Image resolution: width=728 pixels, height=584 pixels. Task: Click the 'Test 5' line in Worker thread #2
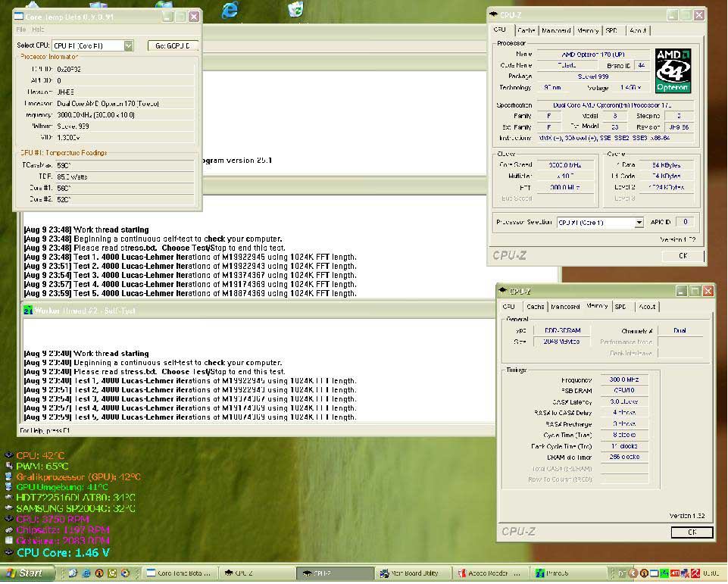point(190,417)
